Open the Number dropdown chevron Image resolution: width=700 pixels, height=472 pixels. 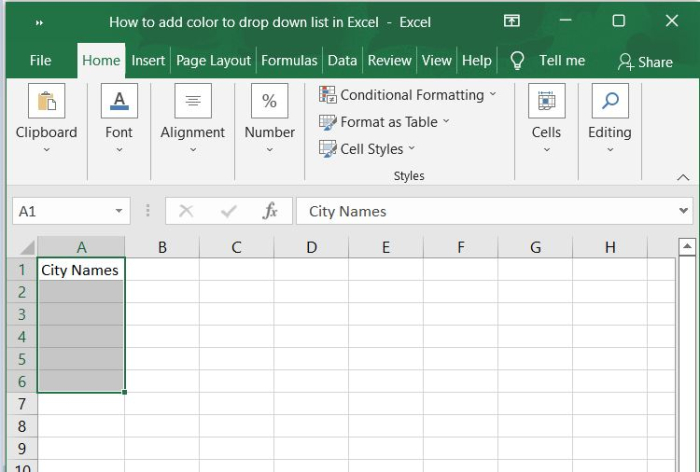(270, 150)
